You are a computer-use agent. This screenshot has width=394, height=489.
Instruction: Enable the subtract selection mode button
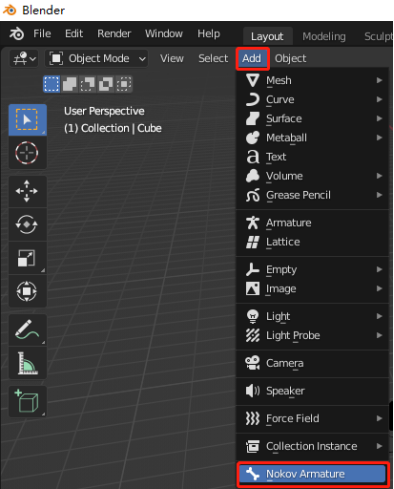click(x=88, y=84)
